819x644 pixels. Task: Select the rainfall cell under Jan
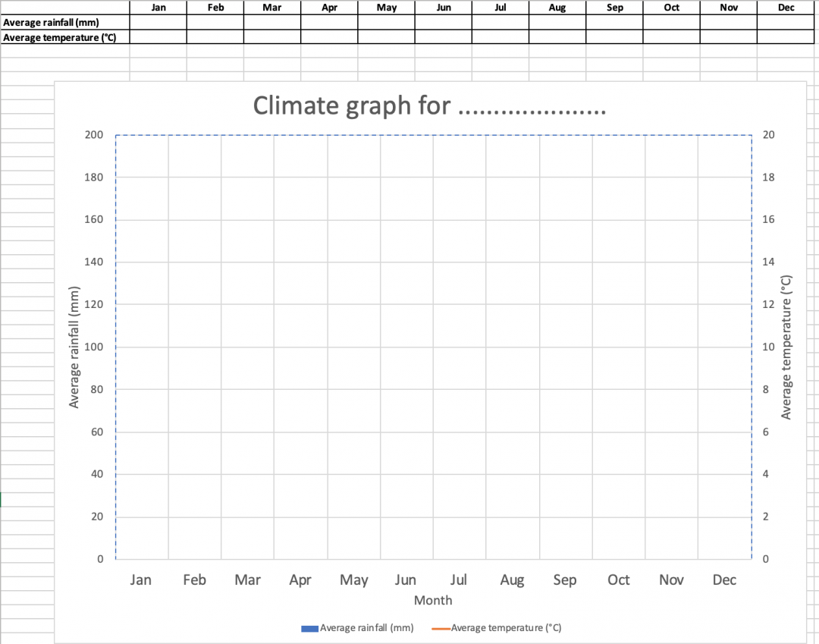click(x=158, y=22)
